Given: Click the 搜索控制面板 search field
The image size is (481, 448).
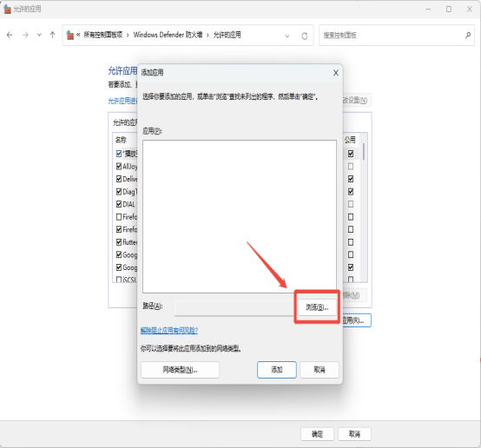Looking at the screenshot, I should [392, 36].
